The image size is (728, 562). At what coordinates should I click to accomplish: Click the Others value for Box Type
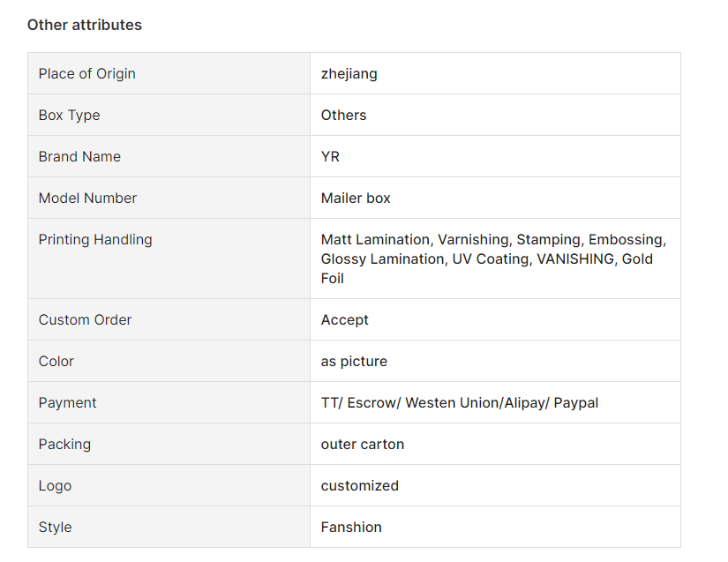pyautogui.click(x=343, y=115)
